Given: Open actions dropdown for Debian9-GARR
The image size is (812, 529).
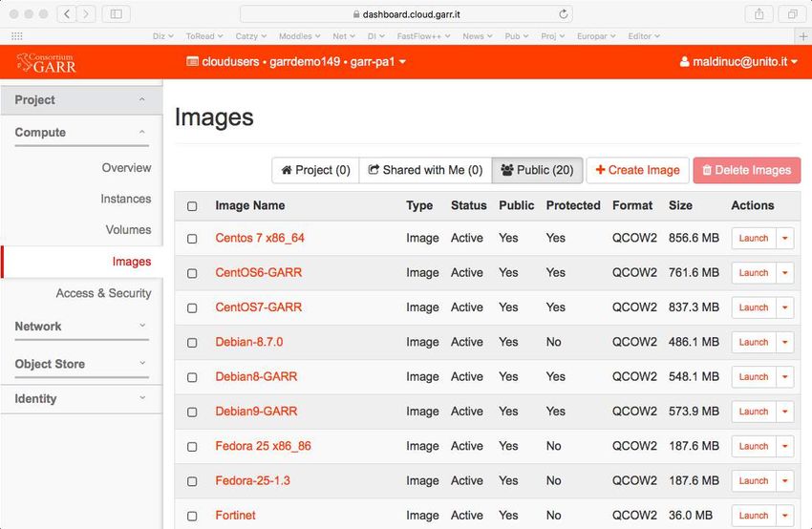Looking at the screenshot, I should [x=785, y=412].
